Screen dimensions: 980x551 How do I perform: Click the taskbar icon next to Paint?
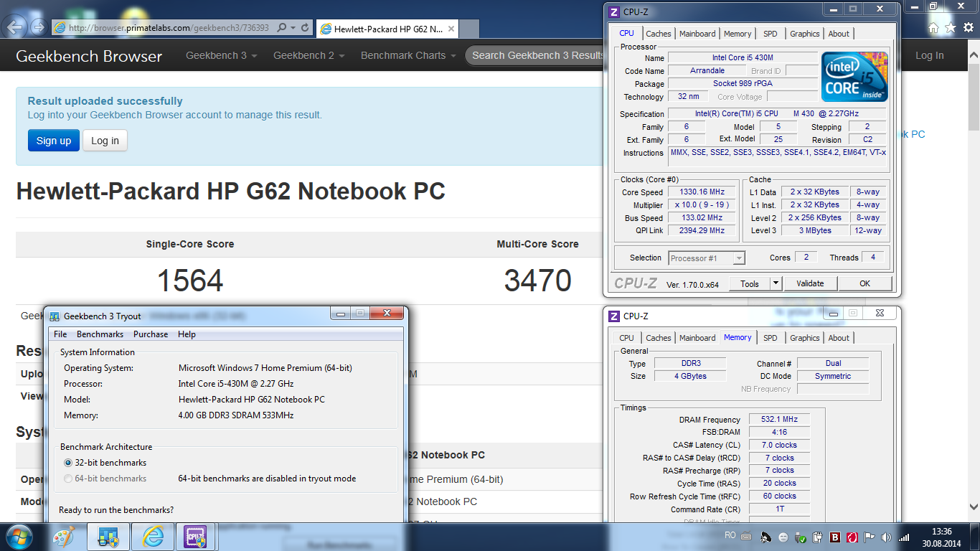coord(108,536)
